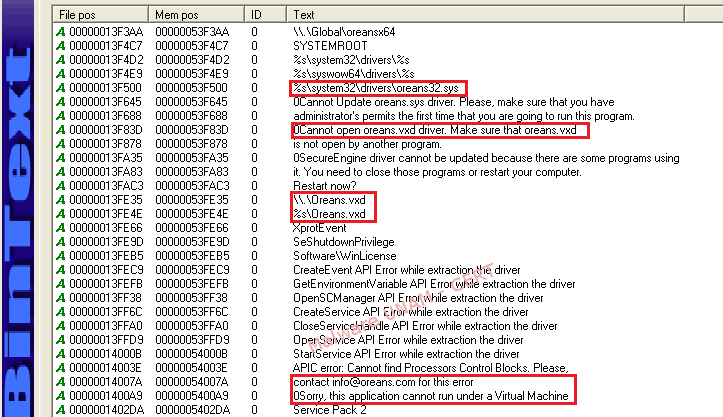The image size is (723, 417).
Task: Select the 'OpenSCManager API Error' string
Action: click(418, 298)
